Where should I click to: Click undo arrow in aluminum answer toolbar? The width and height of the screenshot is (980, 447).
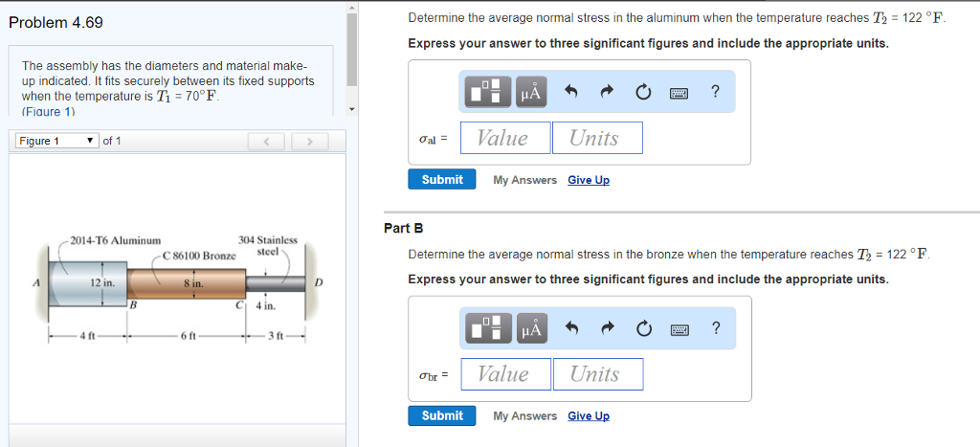571,92
